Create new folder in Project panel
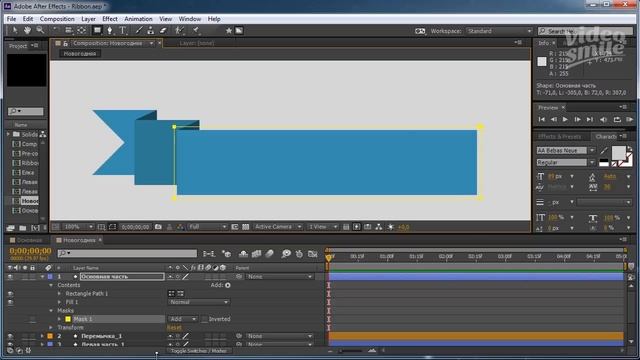 point(23,228)
